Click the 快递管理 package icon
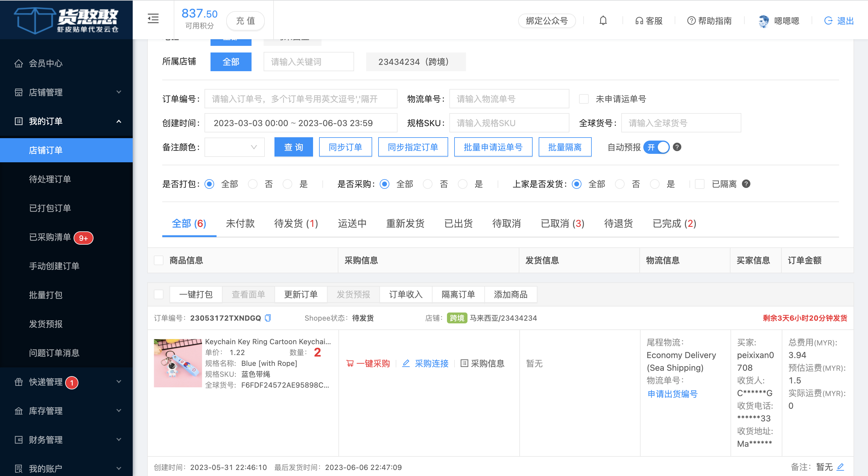This screenshot has width=868, height=476. click(x=19, y=382)
